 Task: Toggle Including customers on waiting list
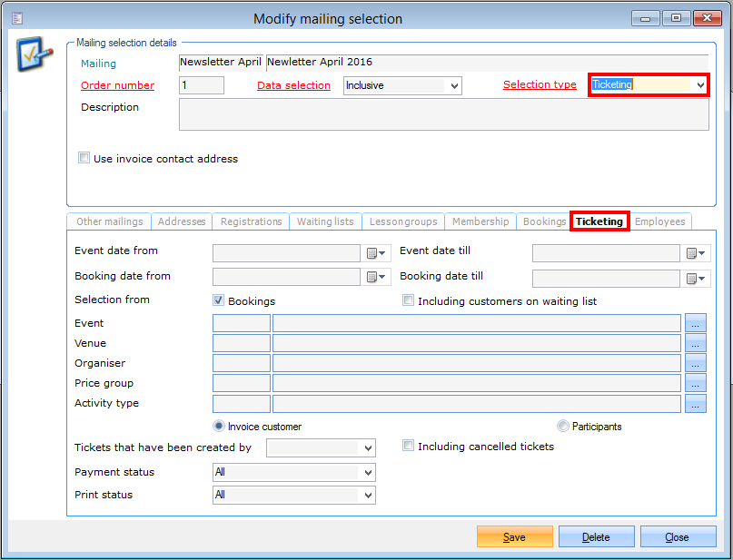tap(409, 300)
